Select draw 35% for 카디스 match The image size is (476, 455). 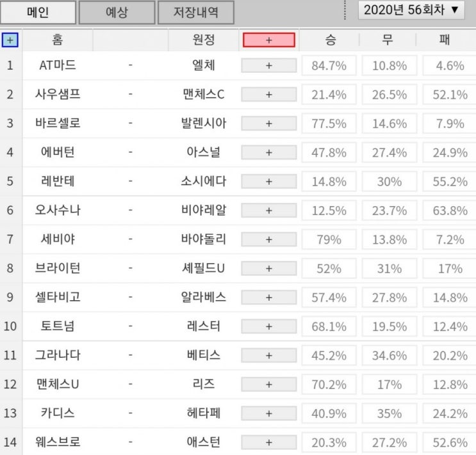click(x=390, y=413)
